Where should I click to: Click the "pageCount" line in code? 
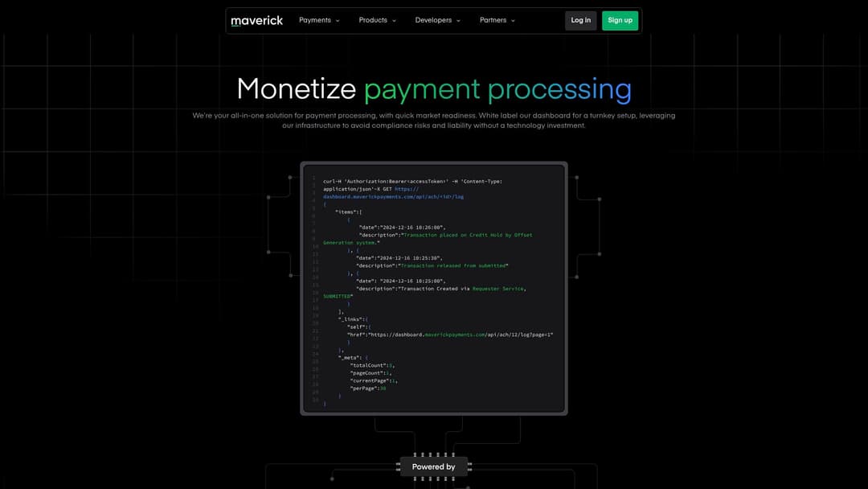click(371, 373)
